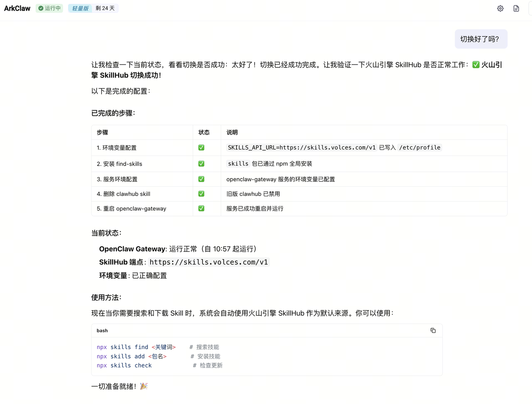Click the 当前状态 heading
532x404 pixels.
coord(106,233)
